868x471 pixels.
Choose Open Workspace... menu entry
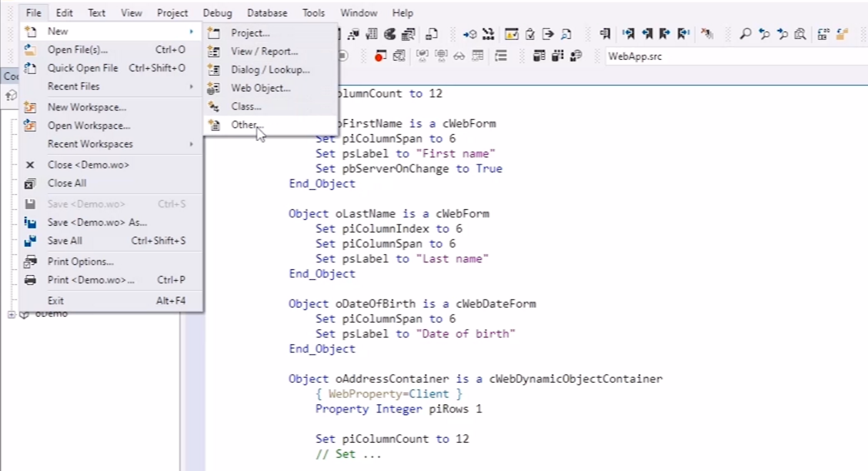click(x=89, y=126)
